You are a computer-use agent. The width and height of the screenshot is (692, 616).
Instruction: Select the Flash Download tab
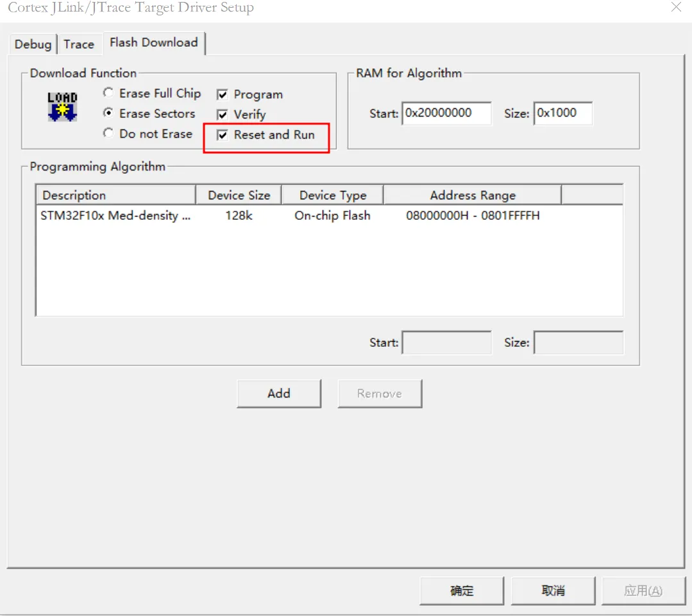tap(153, 42)
